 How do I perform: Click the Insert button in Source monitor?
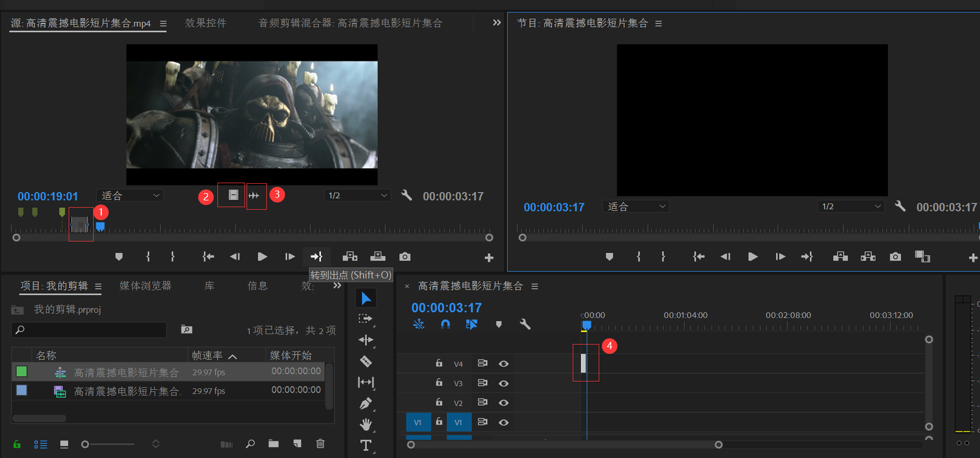click(x=350, y=256)
